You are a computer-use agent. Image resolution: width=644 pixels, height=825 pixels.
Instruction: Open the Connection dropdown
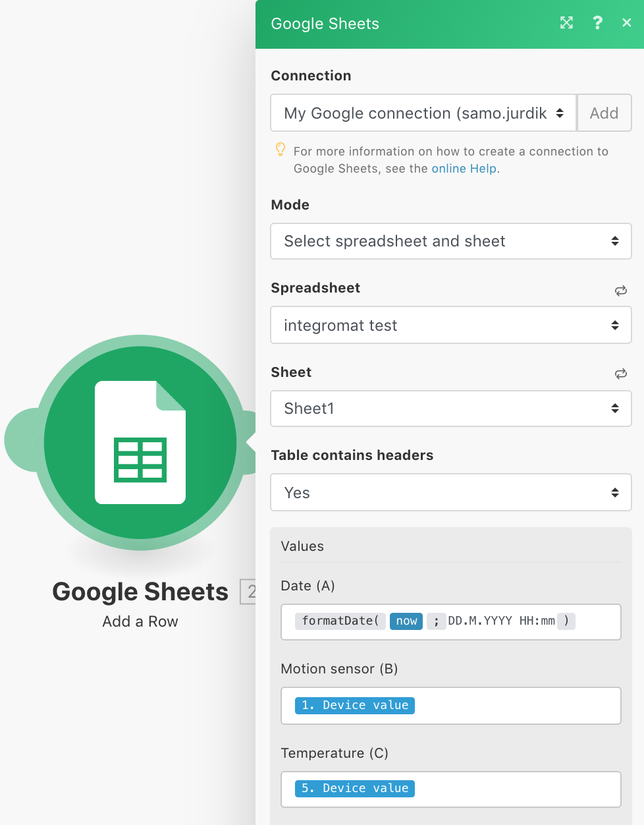tap(423, 113)
